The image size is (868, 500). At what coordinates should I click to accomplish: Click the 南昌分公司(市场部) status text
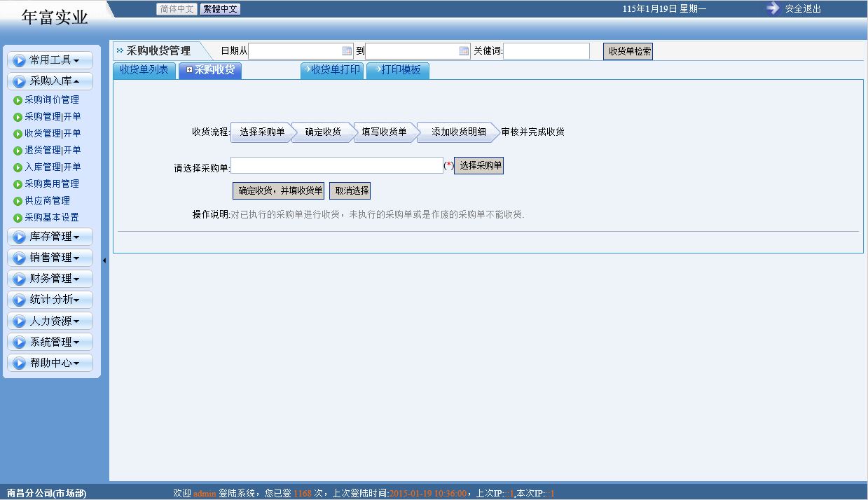[47, 494]
